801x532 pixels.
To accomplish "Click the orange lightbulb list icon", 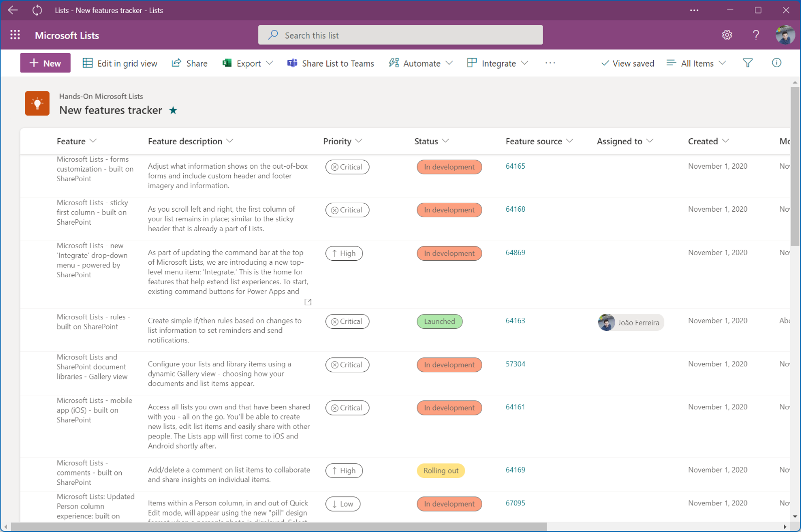I will pyautogui.click(x=37, y=103).
